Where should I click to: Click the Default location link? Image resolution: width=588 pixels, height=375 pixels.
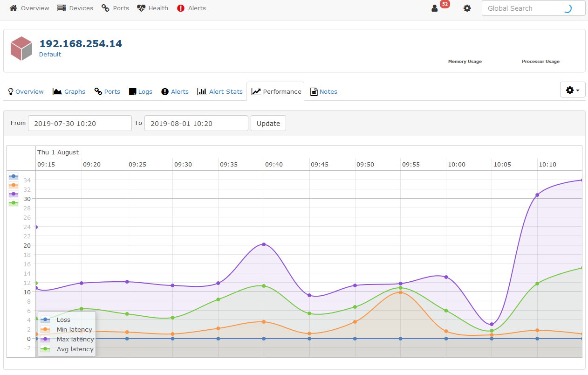pyautogui.click(x=50, y=55)
